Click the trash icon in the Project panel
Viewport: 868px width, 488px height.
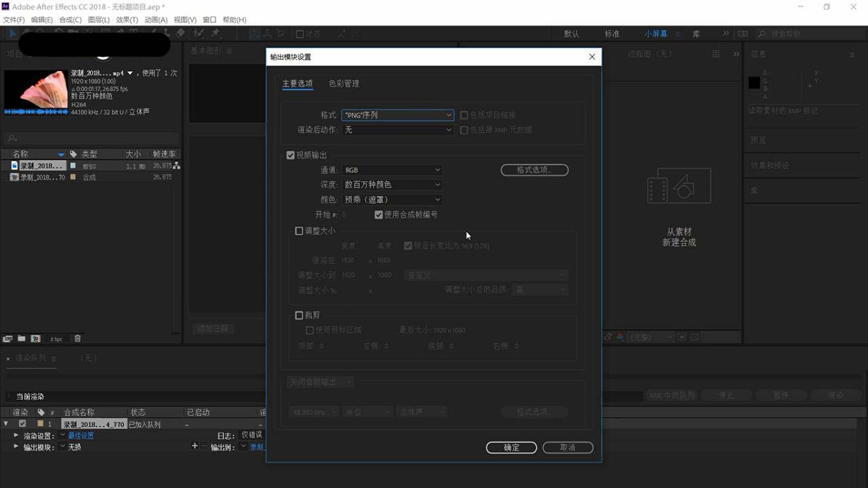77,338
